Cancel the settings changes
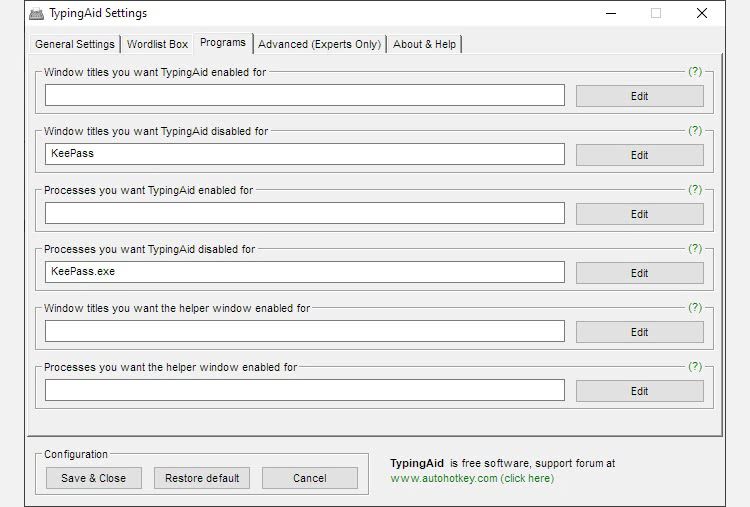The height and width of the screenshot is (507, 750). click(310, 478)
